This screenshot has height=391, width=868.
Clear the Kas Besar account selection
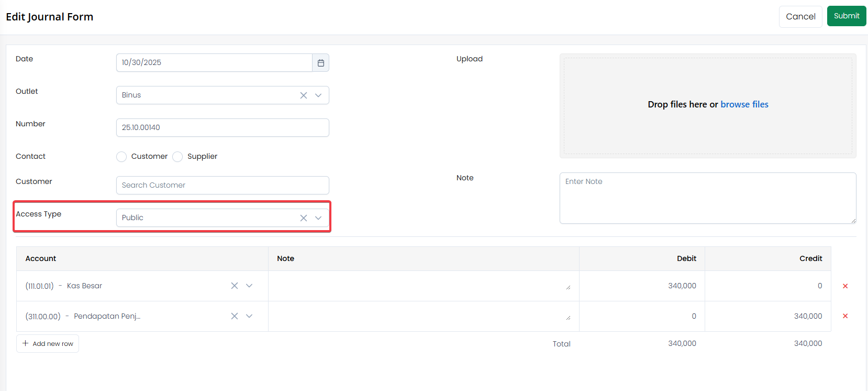pos(235,286)
